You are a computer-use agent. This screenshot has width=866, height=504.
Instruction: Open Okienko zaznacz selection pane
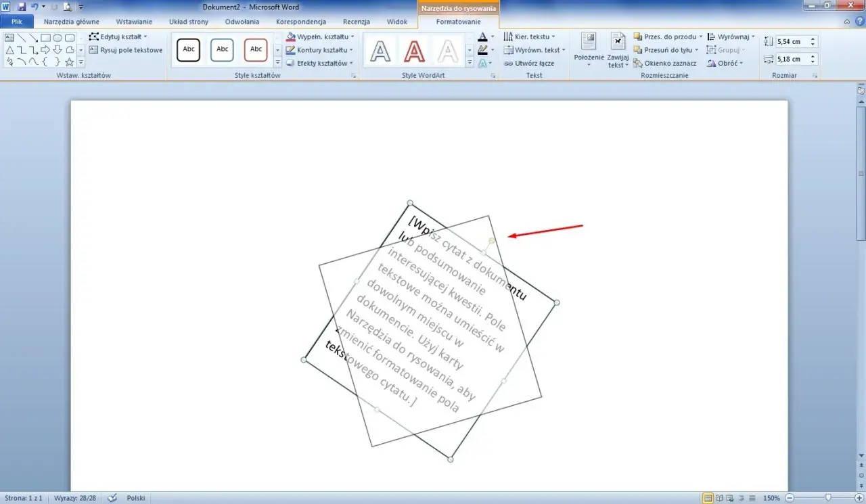tap(665, 63)
